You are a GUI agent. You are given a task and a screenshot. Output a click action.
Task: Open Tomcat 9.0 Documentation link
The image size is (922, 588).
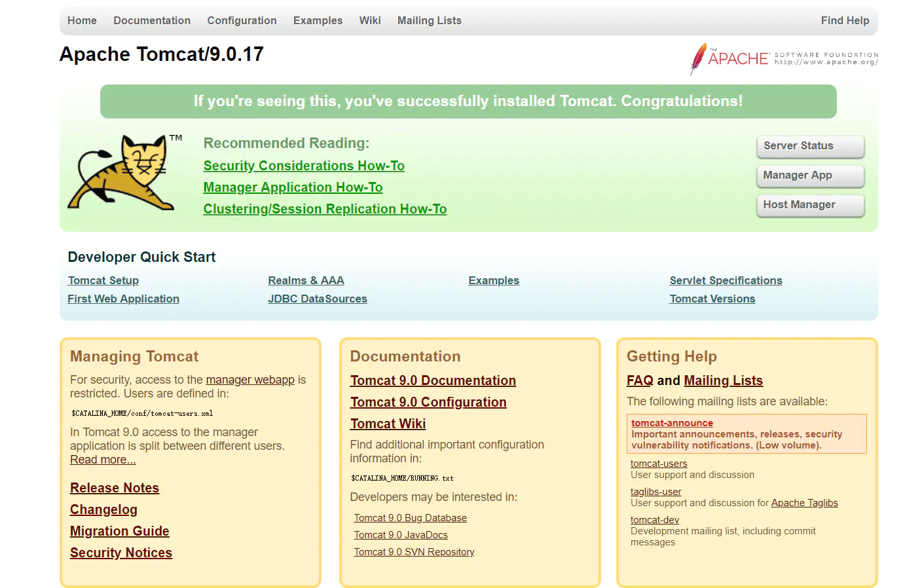click(433, 380)
